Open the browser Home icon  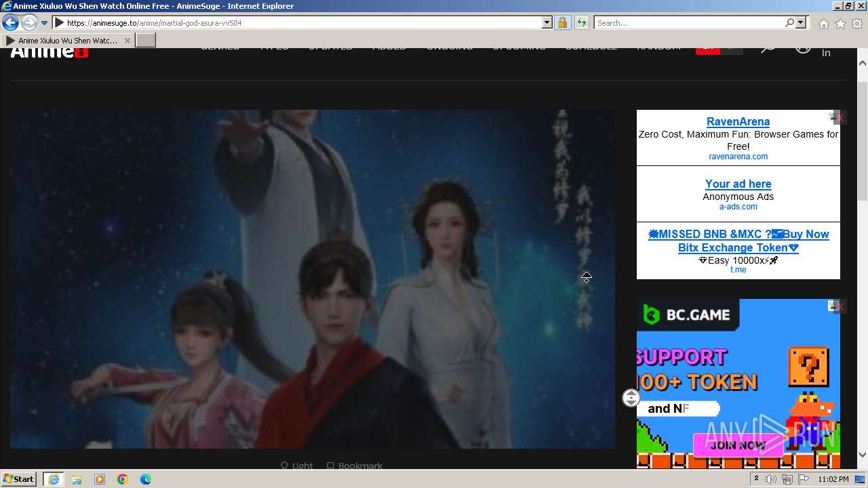823,24
